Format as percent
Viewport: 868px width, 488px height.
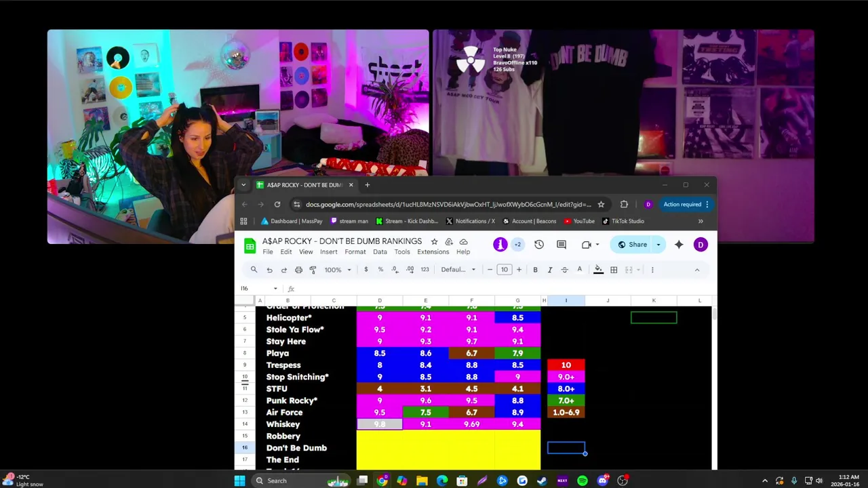pos(380,270)
